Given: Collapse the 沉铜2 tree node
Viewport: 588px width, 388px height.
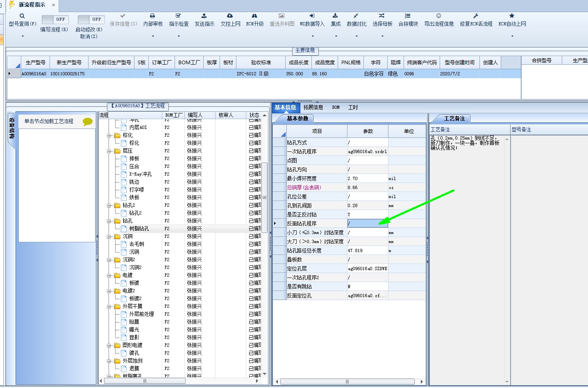Looking at the screenshot, I should [109, 260].
